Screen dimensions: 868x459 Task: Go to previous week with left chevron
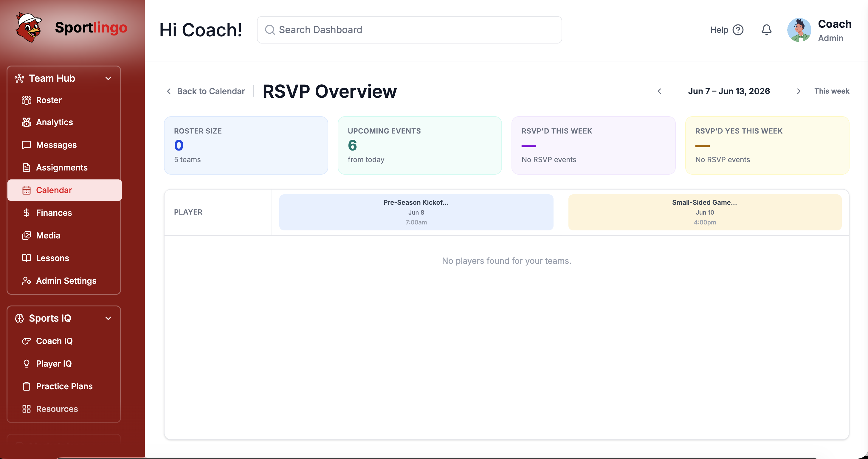659,91
